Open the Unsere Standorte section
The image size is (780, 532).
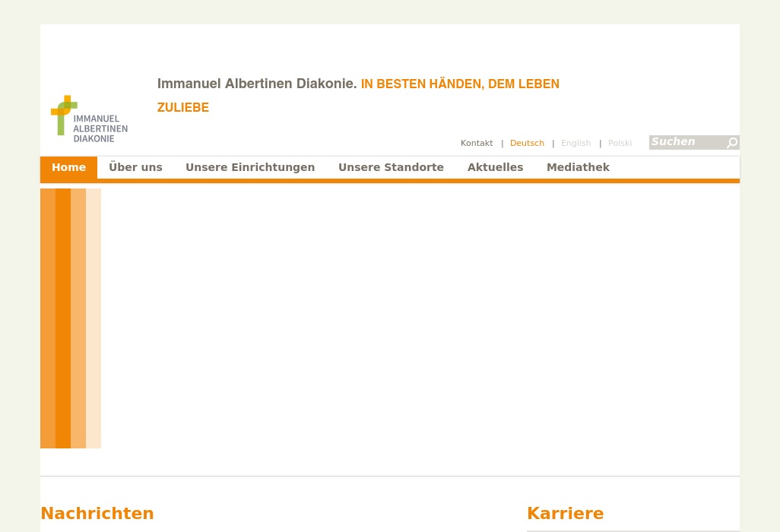click(391, 167)
